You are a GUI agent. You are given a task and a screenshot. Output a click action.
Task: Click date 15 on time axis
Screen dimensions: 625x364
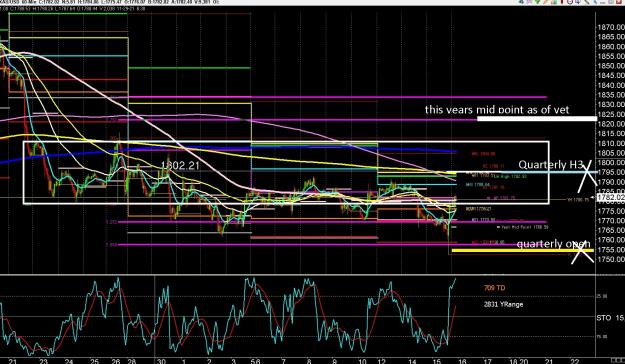pos(437,361)
